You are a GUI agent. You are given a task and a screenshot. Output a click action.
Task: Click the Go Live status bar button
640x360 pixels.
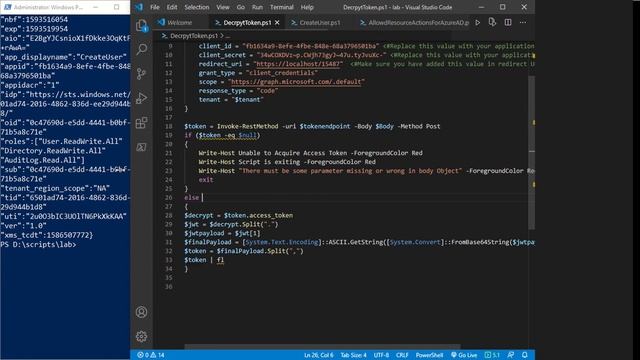[464, 355]
